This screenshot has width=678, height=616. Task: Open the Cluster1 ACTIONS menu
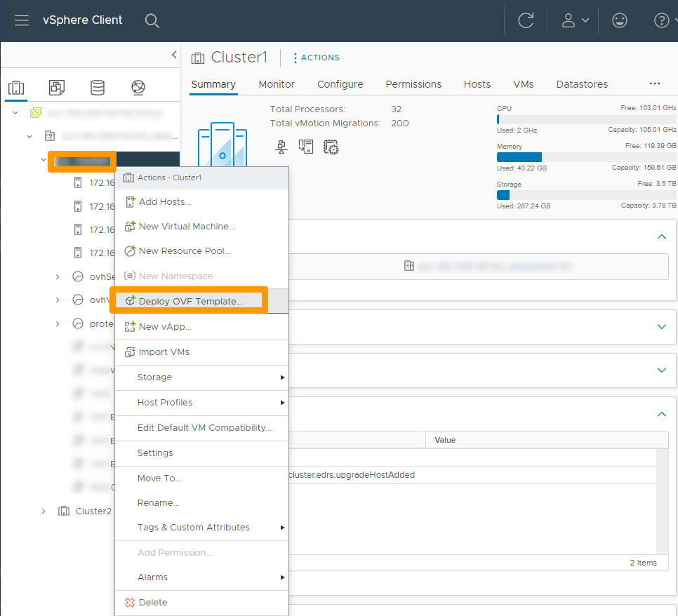coord(317,58)
